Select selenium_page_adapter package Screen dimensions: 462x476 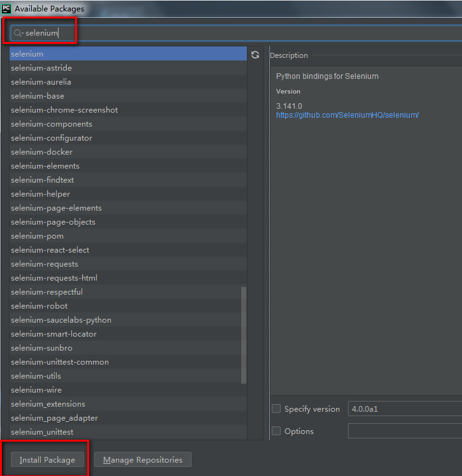click(x=128, y=417)
